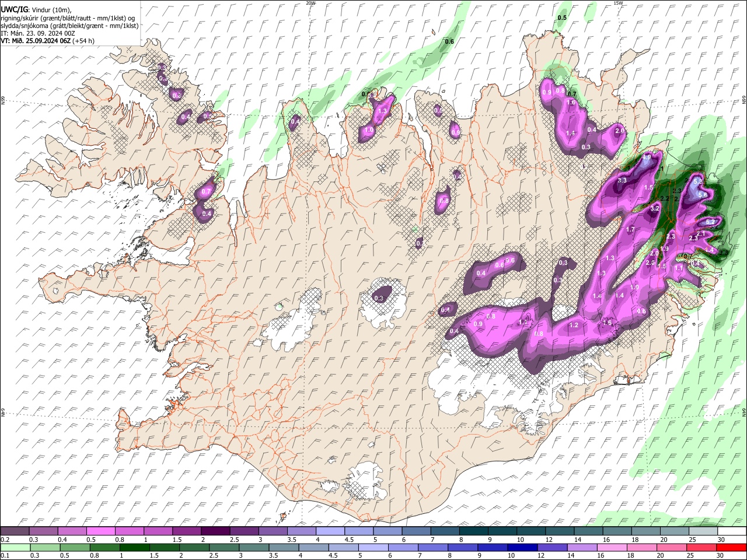Click the periwinkle 7 swatch, bottom legend row
The width and height of the screenshot is (747, 560).
point(433,547)
